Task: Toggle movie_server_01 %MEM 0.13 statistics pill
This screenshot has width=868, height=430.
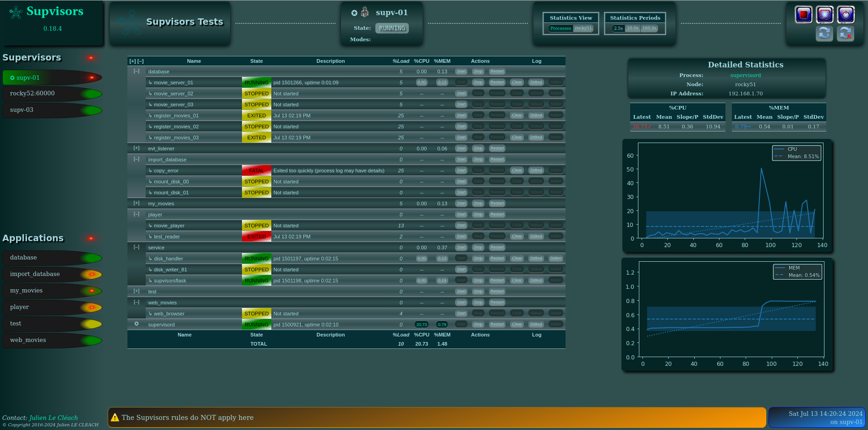Action: point(442,83)
